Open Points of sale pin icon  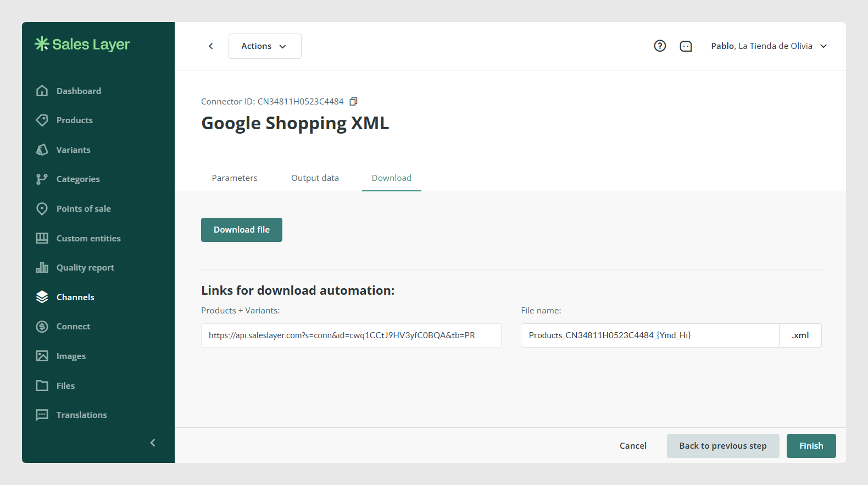tap(42, 208)
